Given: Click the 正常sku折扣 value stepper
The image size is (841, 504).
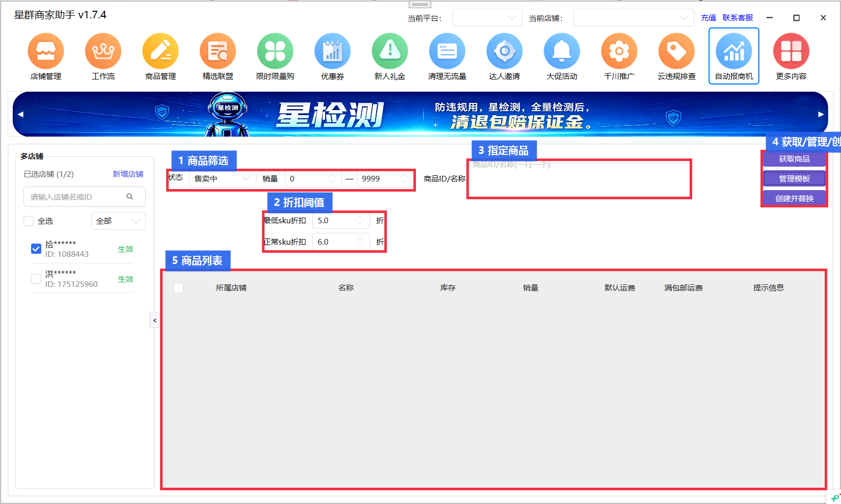Looking at the screenshot, I should 360,242.
